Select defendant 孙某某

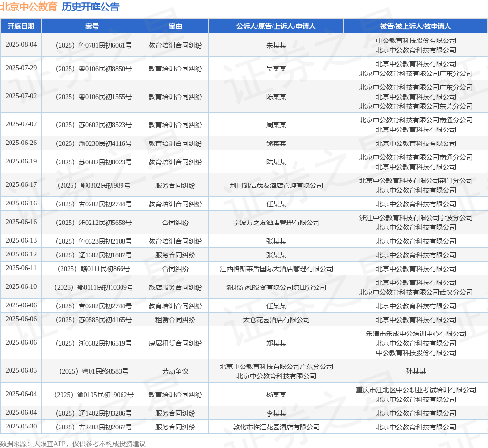pyautogui.click(x=416, y=371)
